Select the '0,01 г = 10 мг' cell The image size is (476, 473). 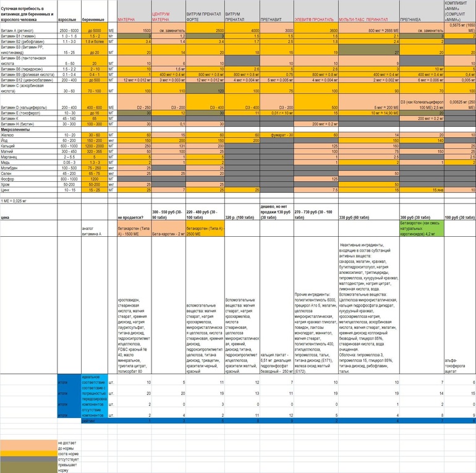(x=276, y=113)
